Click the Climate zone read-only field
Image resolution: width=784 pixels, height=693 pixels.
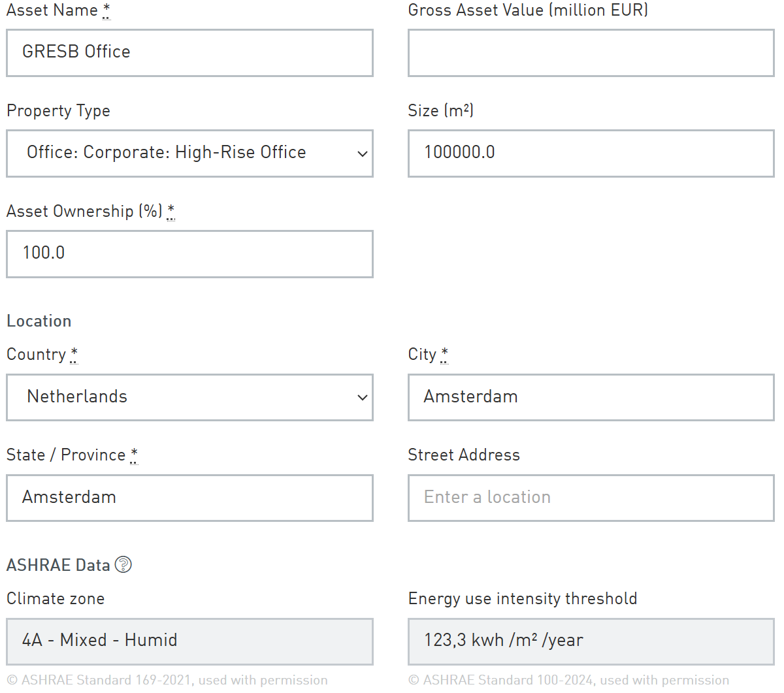pos(189,641)
